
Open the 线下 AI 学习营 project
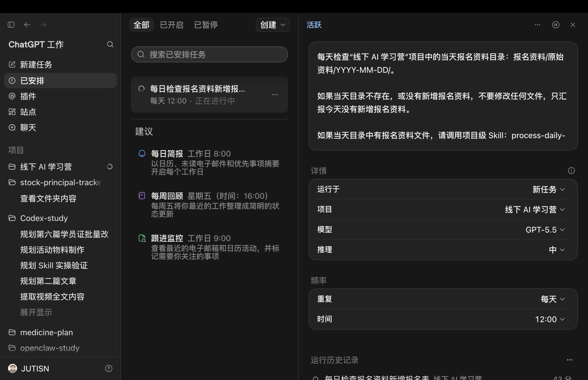pos(60,167)
